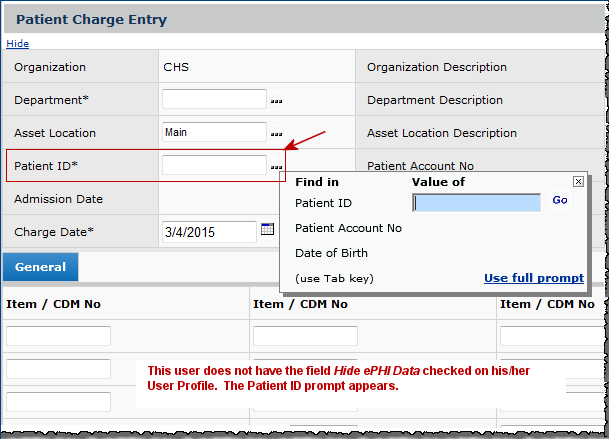Image resolution: width=609 pixels, height=439 pixels.
Task: Focus the Value of search box in popup
Action: coord(477,203)
